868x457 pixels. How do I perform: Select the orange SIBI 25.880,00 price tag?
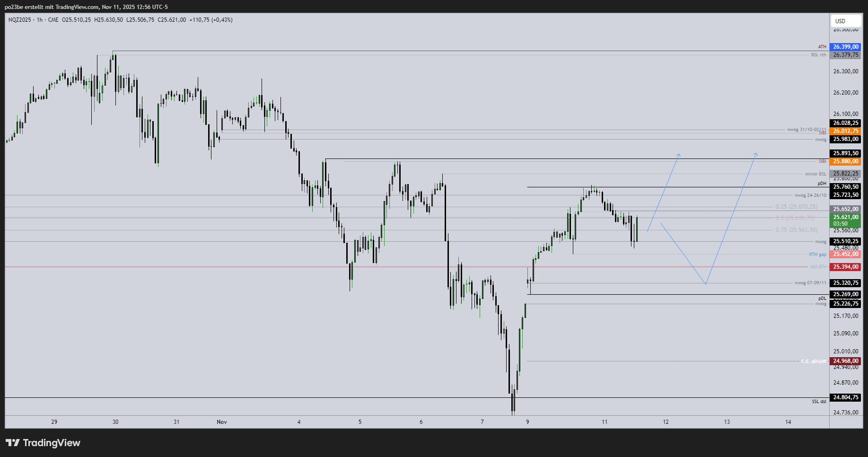(845, 161)
